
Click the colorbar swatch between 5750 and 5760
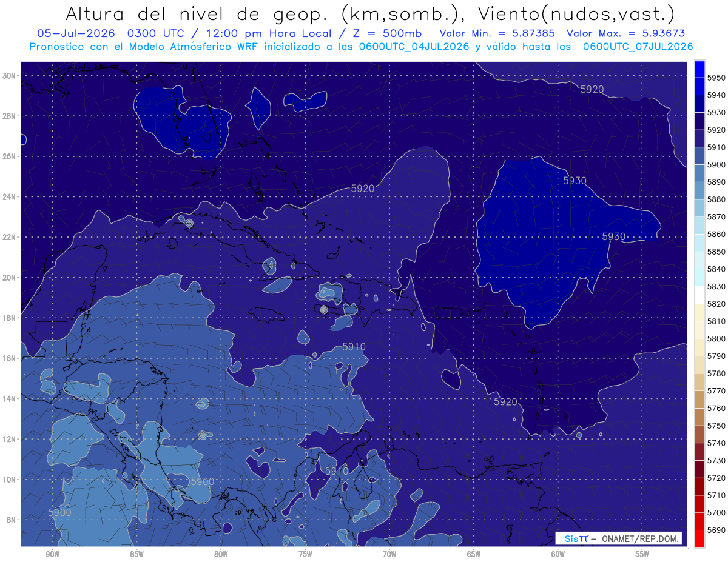pos(699,416)
